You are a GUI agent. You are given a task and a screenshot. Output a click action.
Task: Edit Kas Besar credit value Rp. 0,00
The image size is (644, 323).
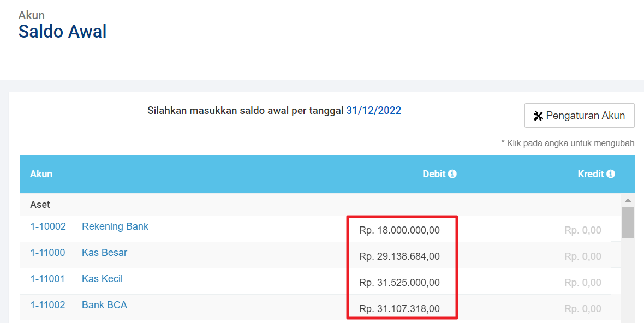583,256
